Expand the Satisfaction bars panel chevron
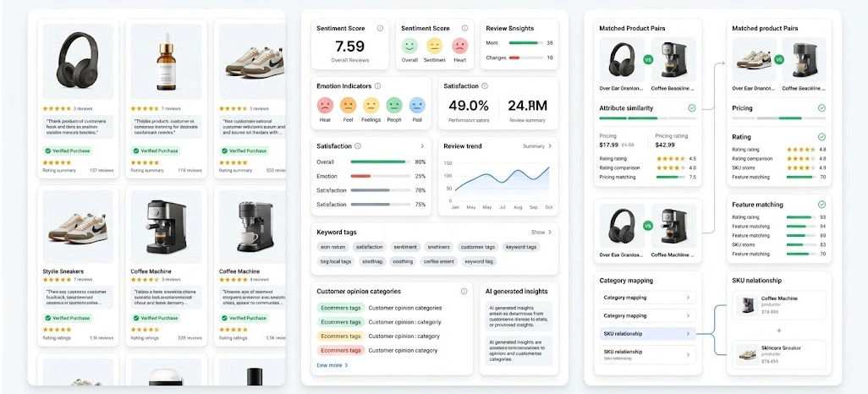868x394 pixels. pos(422,146)
